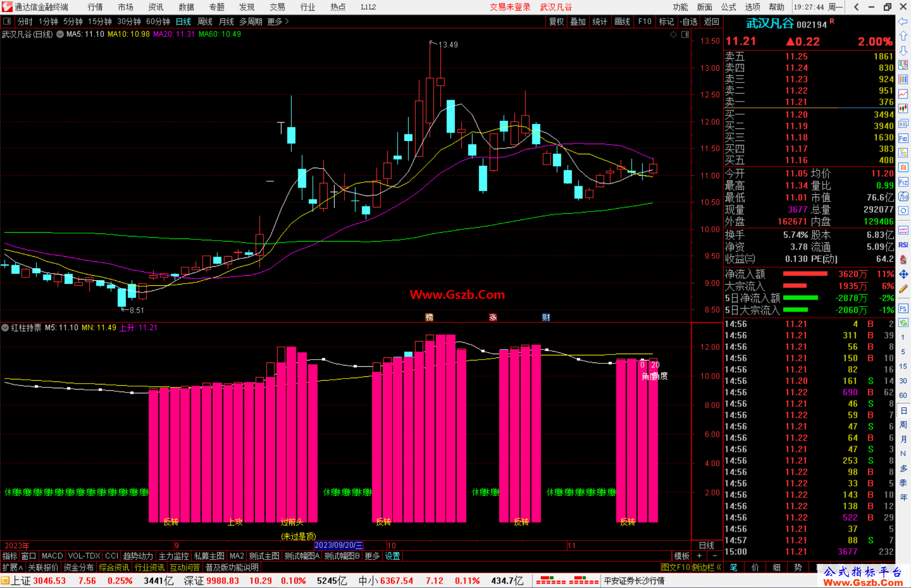Screen dimensions: 911x588
Task: Switch to the 周线 period tab
Action: pyautogui.click(x=205, y=21)
